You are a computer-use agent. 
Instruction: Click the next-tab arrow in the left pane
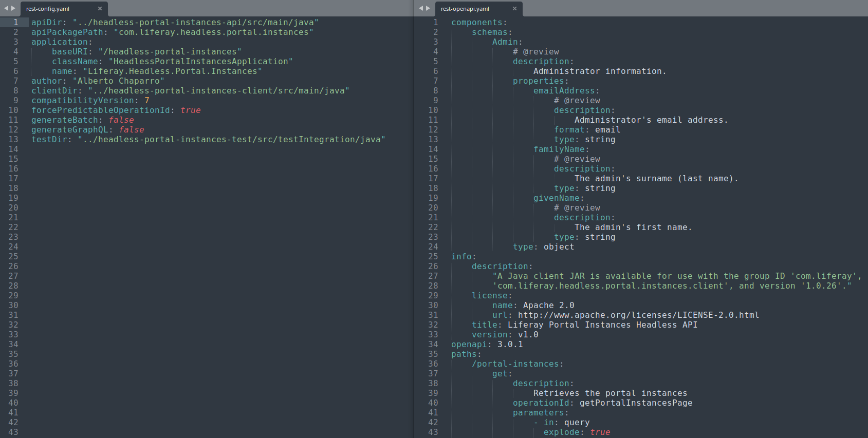coord(13,8)
